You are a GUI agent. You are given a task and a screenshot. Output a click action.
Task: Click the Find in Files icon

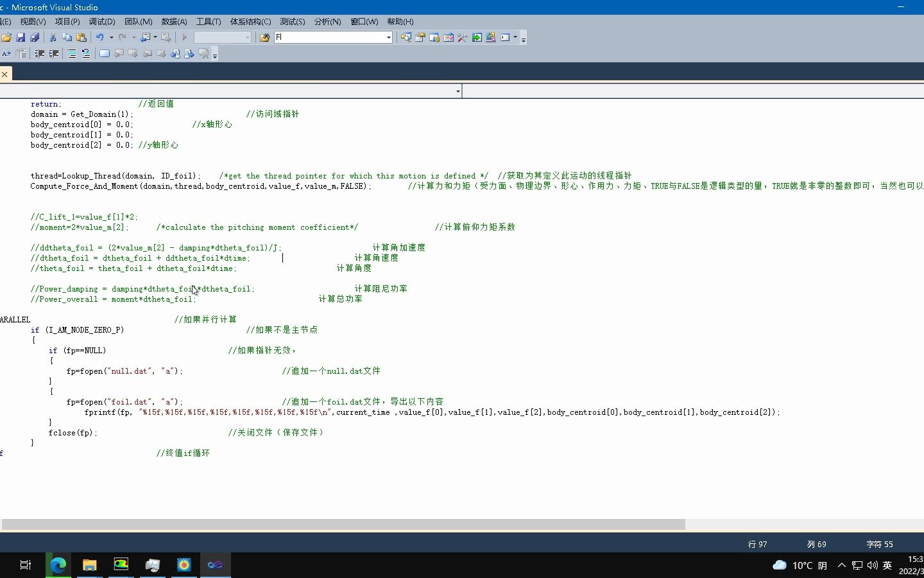(264, 37)
